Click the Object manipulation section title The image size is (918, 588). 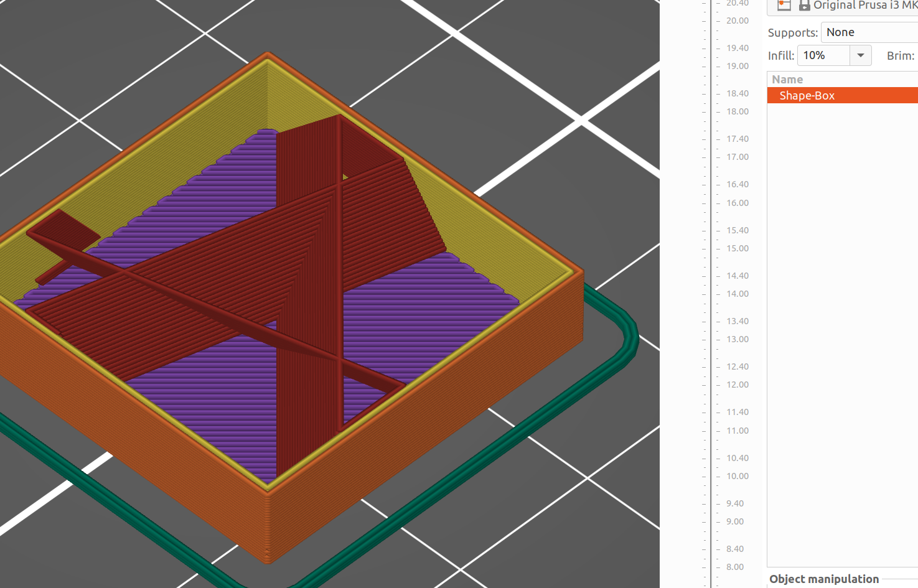pos(824,579)
